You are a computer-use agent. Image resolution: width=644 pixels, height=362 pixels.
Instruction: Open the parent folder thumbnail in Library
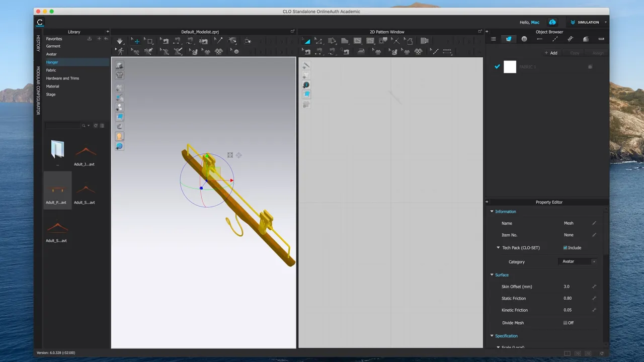tap(57, 150)
